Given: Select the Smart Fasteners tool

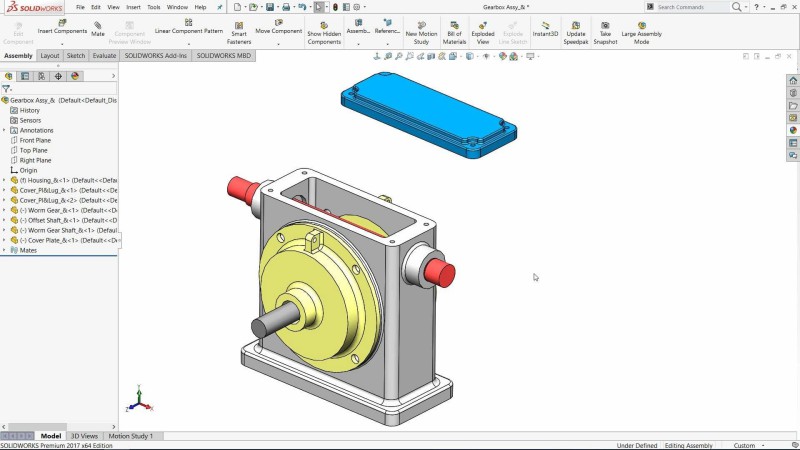Looking at the screenshot, I should tap(239, 32).
